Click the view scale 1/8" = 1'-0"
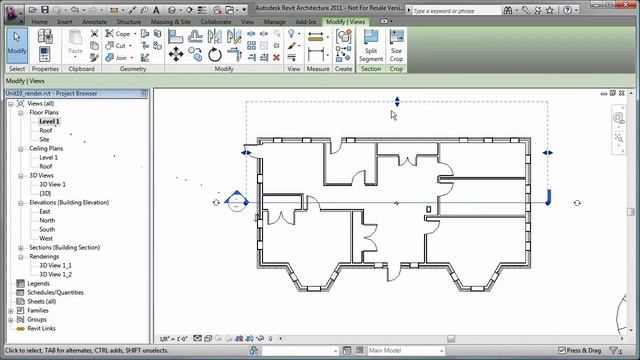The image size is (640, 360). coord(173,339)
